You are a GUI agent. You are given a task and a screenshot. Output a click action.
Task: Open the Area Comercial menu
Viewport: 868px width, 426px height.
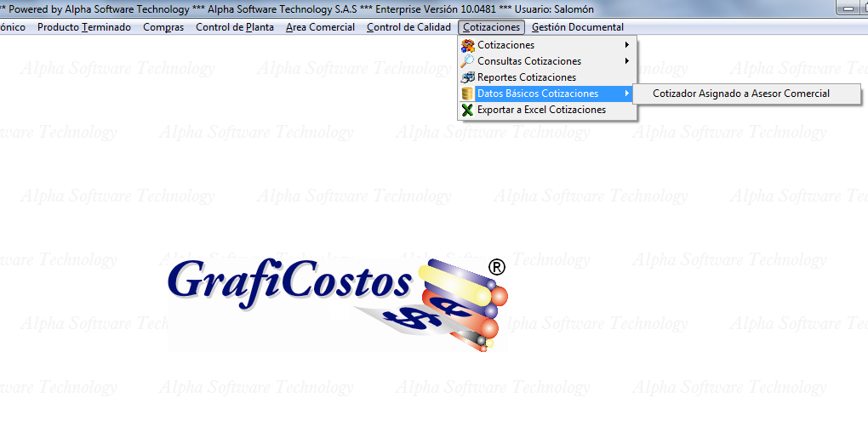320,27
